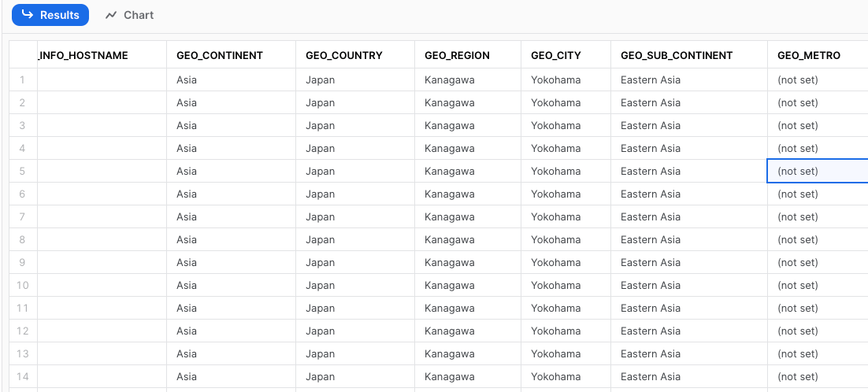Click the (not set) cell in row 12
Viewport: 868px width, 392px height.
(818, 331)
